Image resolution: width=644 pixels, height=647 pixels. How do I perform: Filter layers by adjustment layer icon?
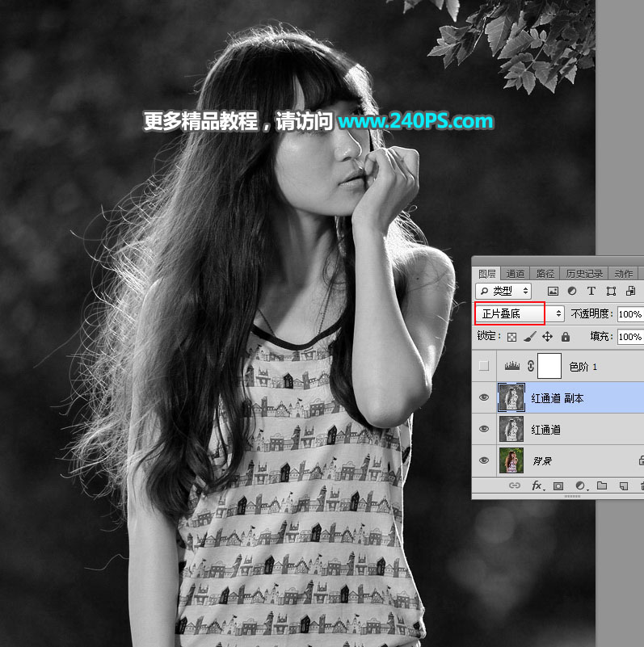(x=572, y=292)
